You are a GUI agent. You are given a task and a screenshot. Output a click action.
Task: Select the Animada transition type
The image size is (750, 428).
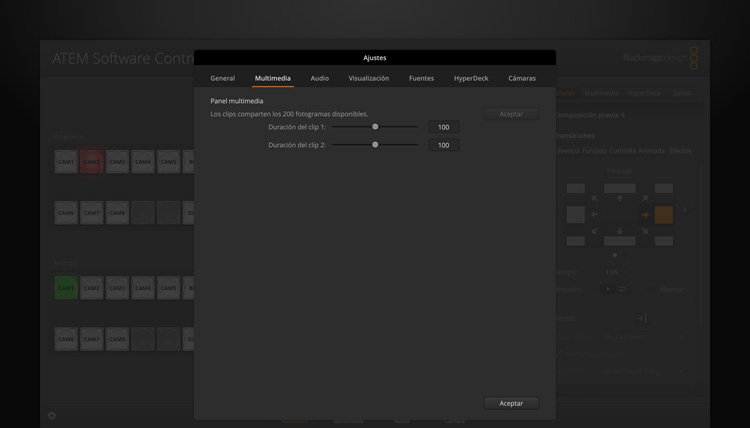pyautogui.click(x=651, y=151)
